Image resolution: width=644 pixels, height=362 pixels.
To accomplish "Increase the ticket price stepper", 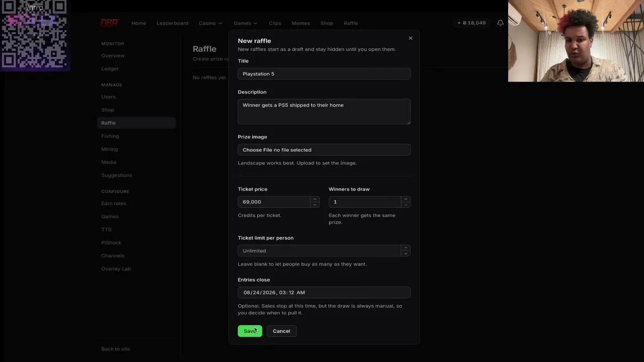I will pos(314,199).
